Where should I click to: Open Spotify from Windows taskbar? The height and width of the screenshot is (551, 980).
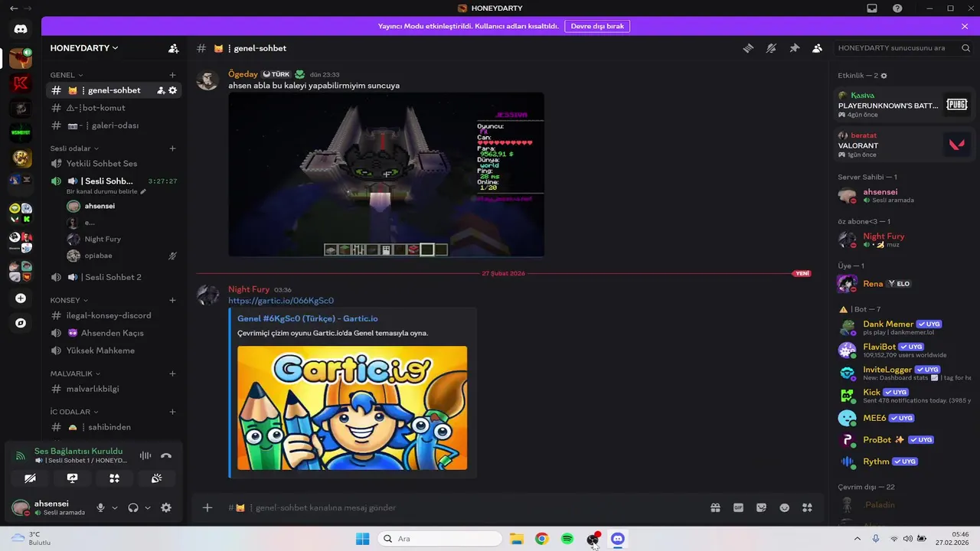click(567, 539)
